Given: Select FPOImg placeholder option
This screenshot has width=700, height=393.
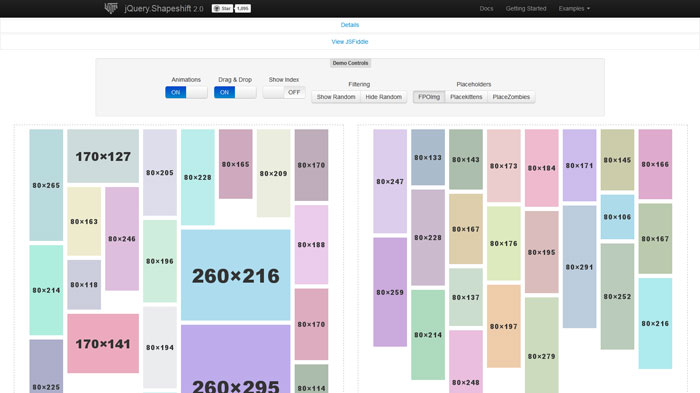Looking at the screenshot, I should [x=429, y=97].
